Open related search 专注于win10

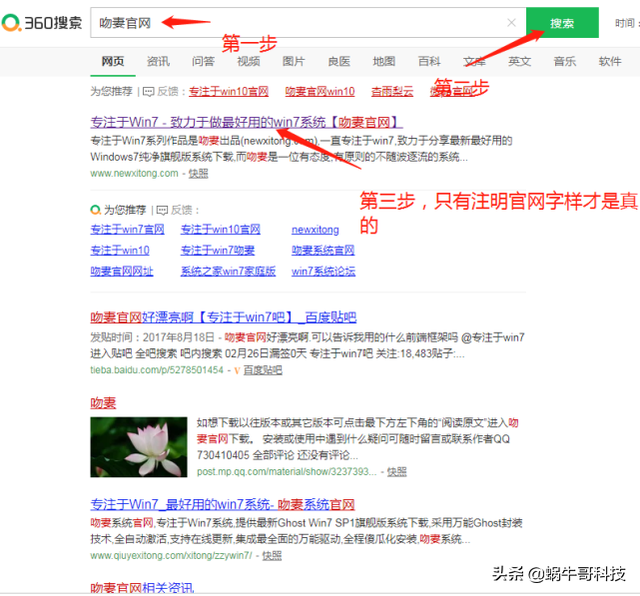tap(120, 250)
